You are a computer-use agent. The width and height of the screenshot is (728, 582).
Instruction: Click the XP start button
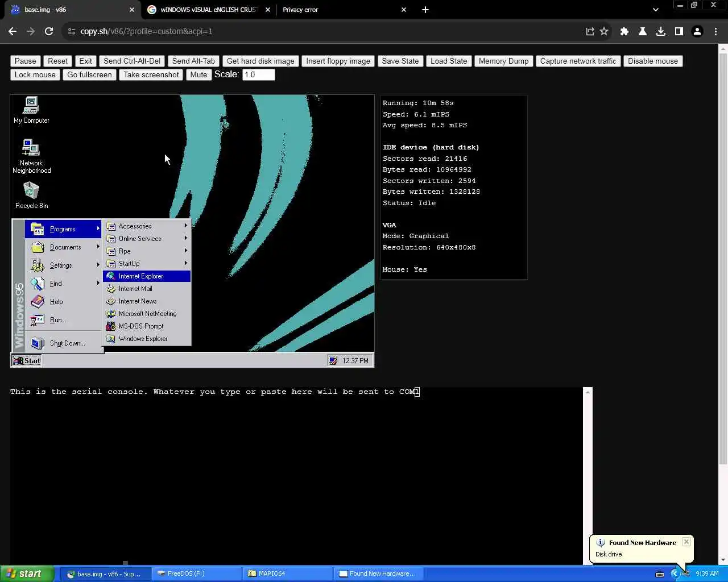pyautogui.click(x=27, y=573)
